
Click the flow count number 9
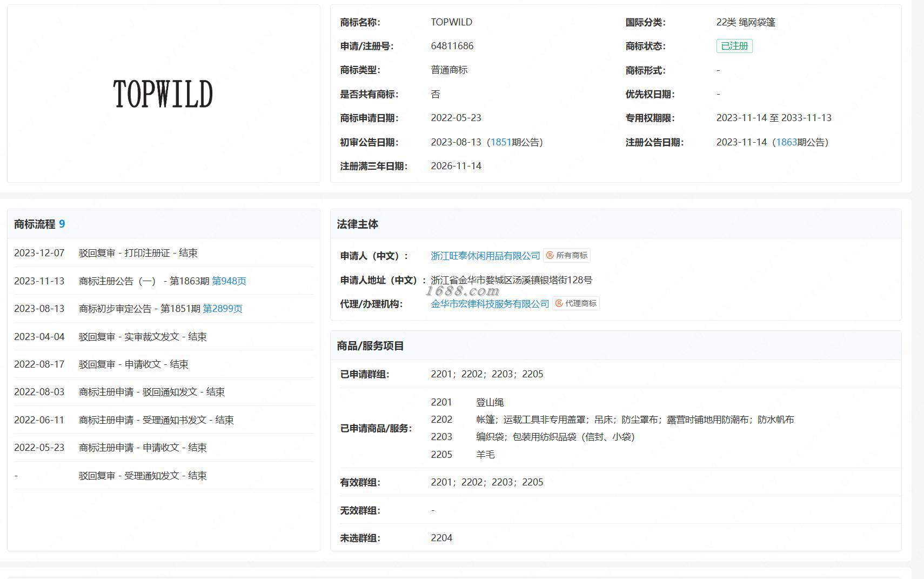tap(62, 224)
